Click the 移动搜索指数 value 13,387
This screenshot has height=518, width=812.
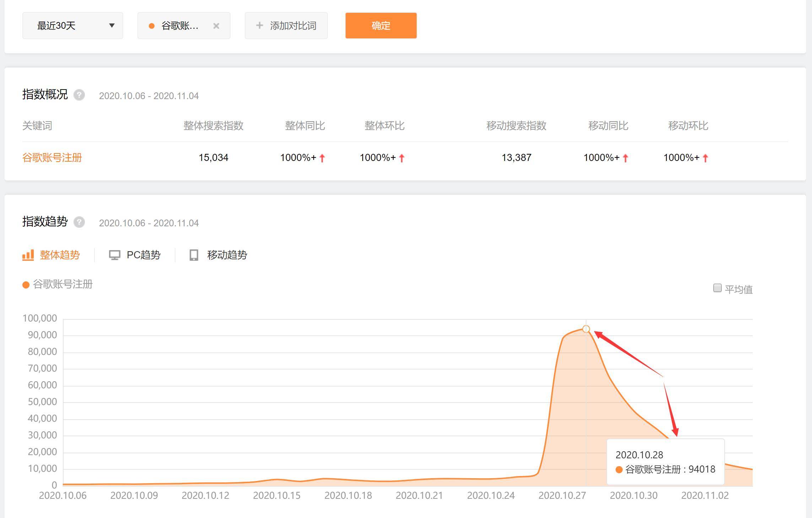point(516,157)
